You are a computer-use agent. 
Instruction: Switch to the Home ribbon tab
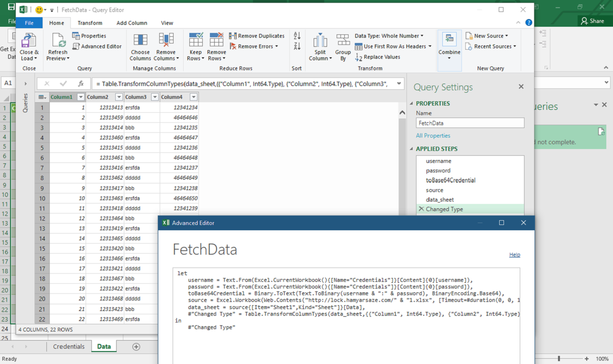tap(56, 23)
